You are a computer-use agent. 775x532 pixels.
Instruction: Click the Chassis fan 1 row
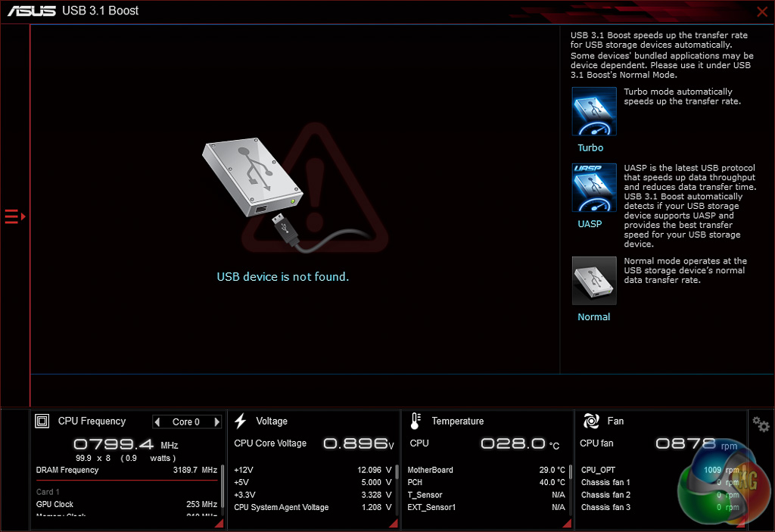click(660, 482)
